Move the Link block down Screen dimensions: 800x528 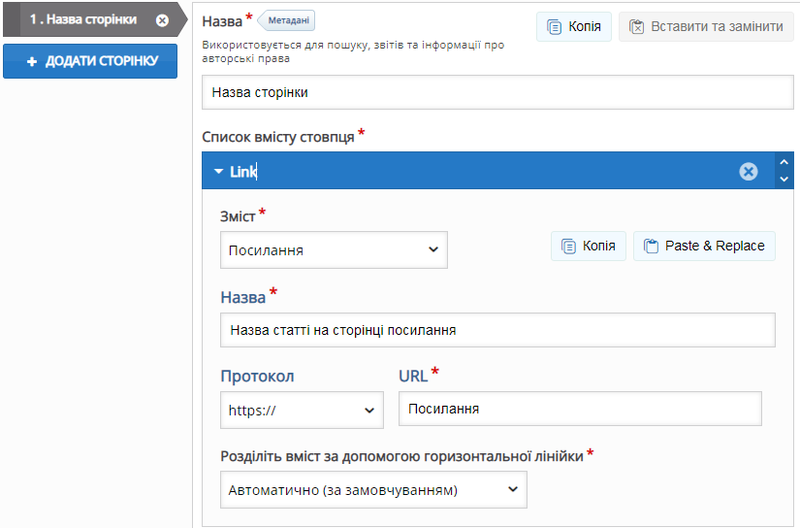tap(784, 180)
